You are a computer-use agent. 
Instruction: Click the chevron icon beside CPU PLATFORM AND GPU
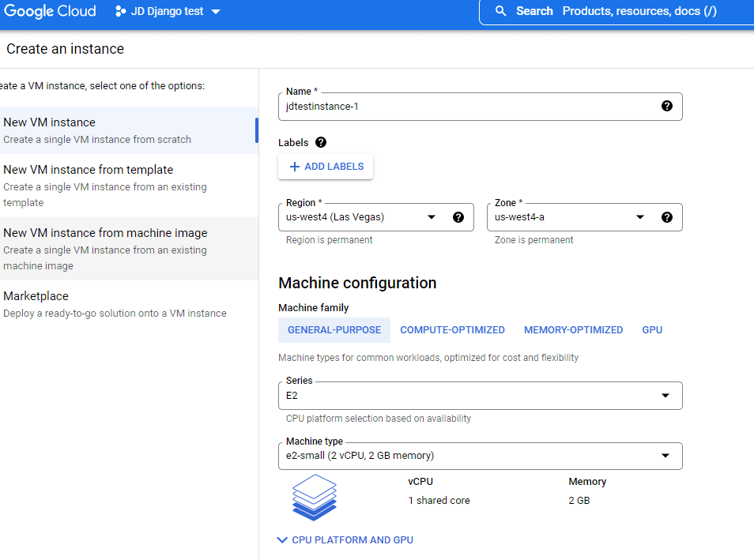pos(282,539)
